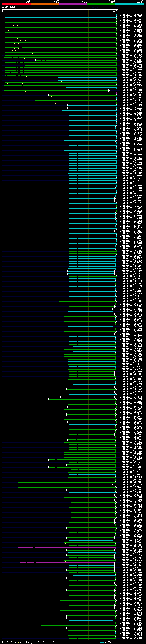
Task: Open hit UniRef100_C6TGM9
Action: point(131,22)
